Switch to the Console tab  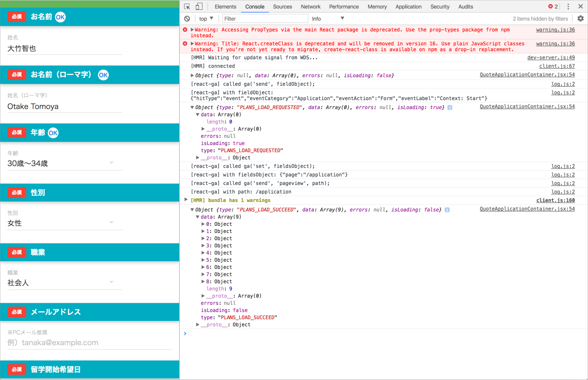coord(255,6)
